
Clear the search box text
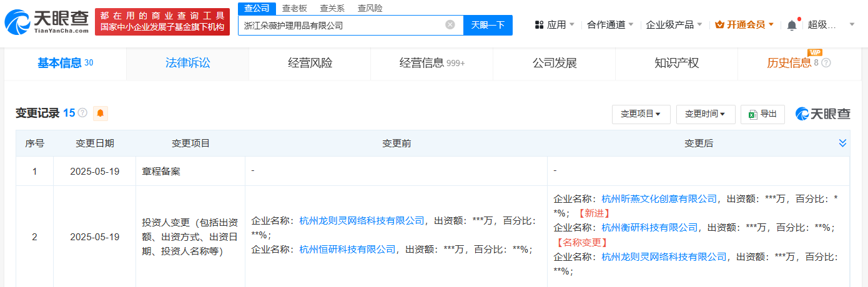tap(450, 25)
